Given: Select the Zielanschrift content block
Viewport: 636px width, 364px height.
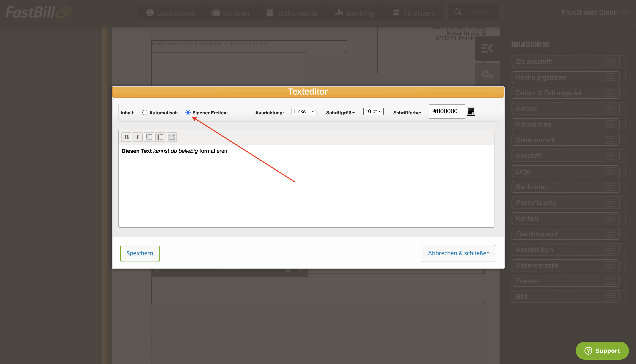Looking at the screenshot, I should tap(565, 62).
